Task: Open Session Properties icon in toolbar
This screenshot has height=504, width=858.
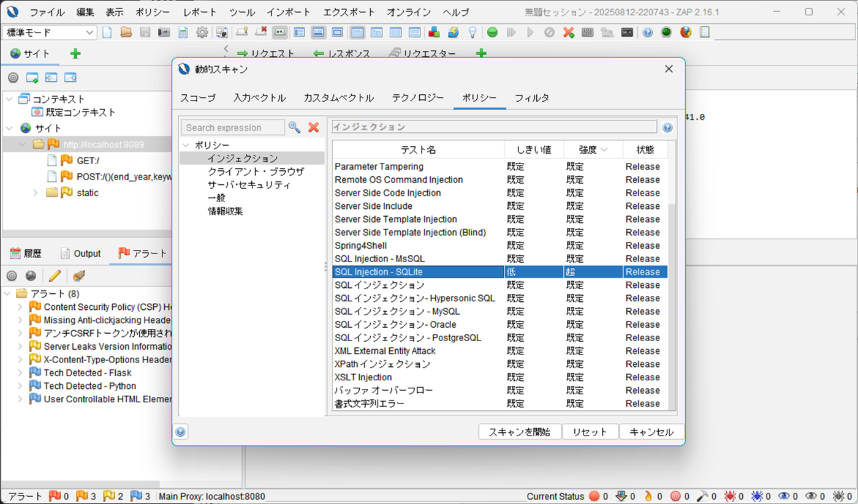Action: click(x=183, y=32)
